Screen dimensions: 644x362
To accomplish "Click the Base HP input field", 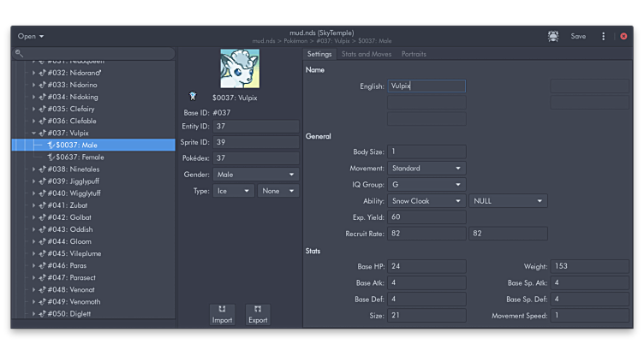I will coord(426,267).
